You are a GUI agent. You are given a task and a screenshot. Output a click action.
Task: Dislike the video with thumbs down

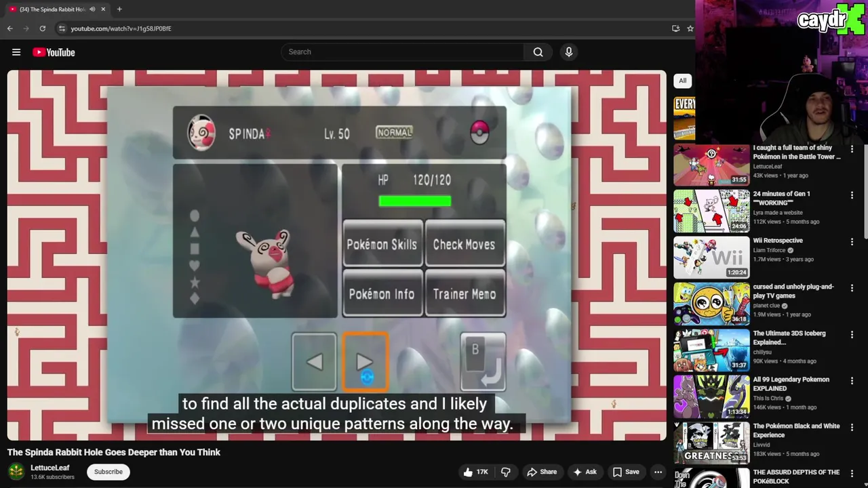point(506,472)
